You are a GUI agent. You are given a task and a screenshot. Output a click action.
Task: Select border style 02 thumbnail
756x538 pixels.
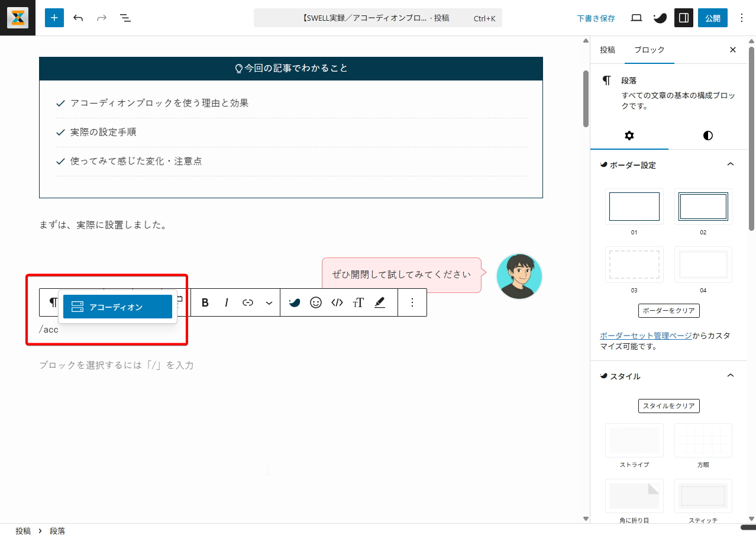703,207
